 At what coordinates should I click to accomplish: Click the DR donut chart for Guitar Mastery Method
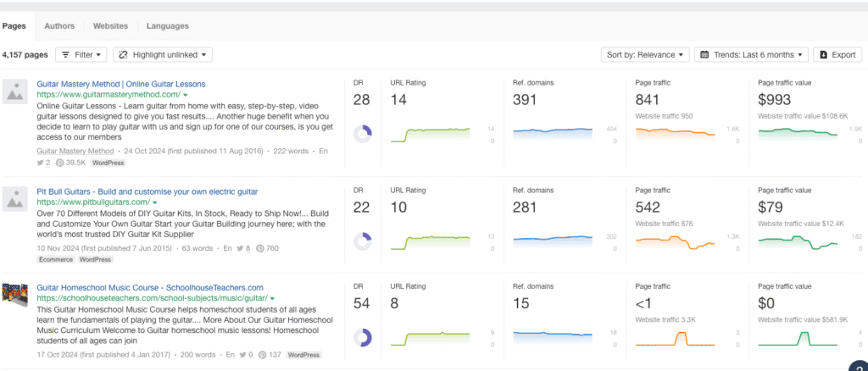pyautogui.click(x=362, y=134)
